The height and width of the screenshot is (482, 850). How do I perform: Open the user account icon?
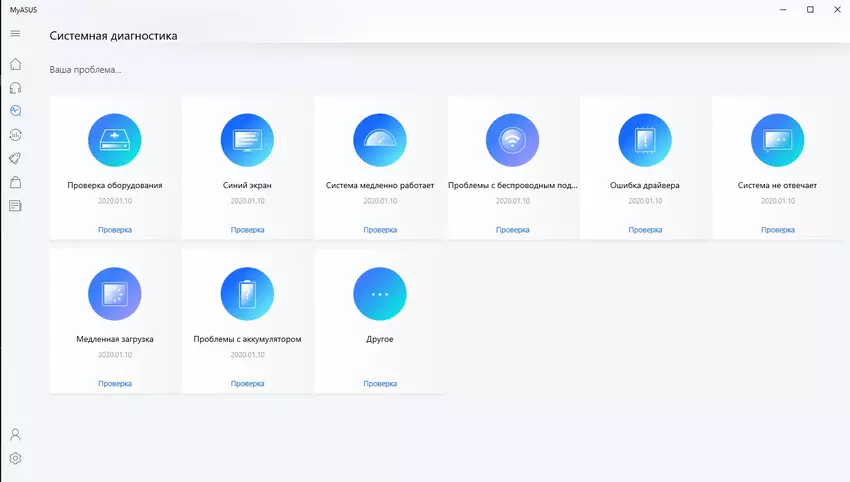click(15, 435)
